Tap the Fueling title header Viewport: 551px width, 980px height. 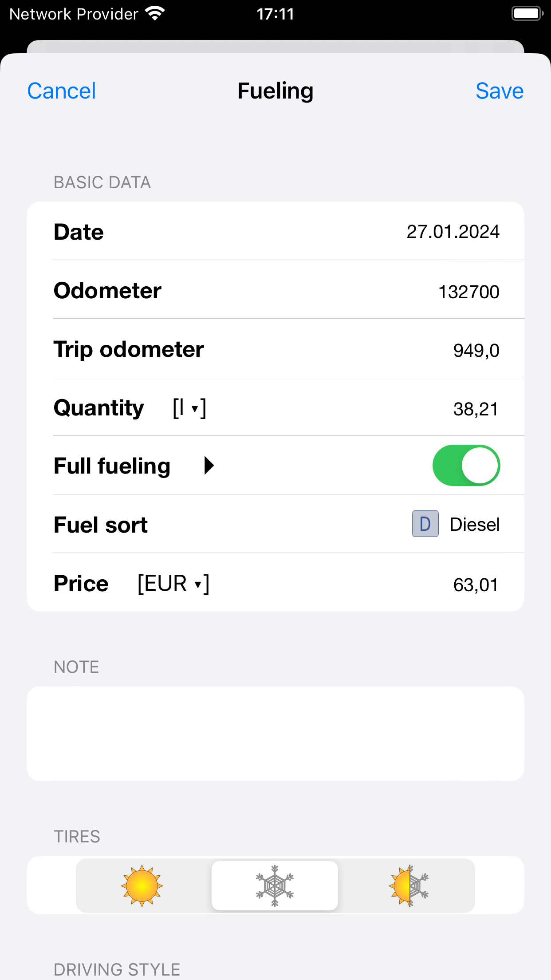point(275,91)
